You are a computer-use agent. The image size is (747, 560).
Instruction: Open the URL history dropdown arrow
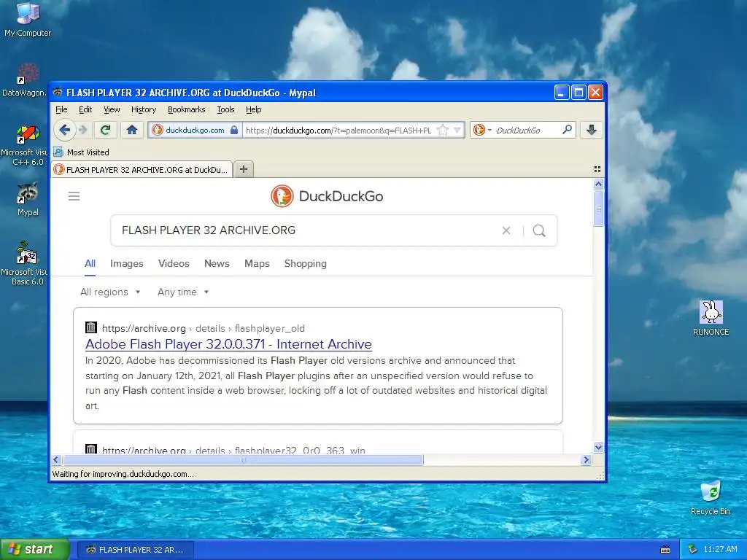click(457, 130)
